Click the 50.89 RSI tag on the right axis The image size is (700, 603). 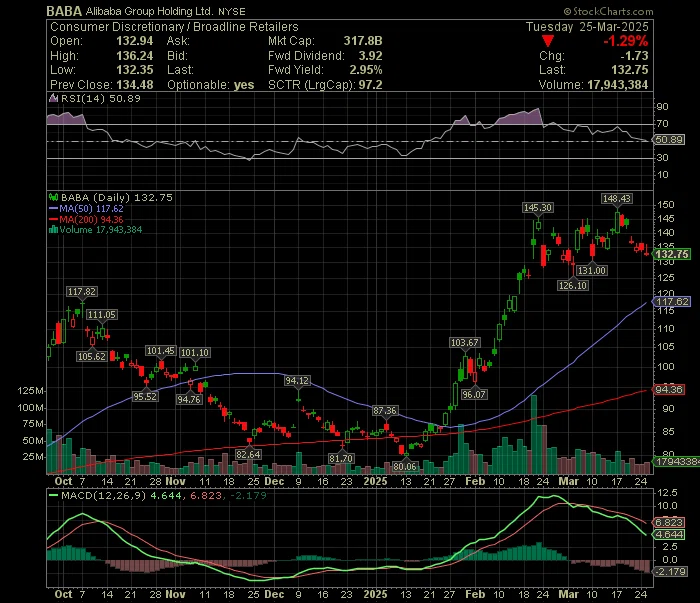[x=669, y=140]
